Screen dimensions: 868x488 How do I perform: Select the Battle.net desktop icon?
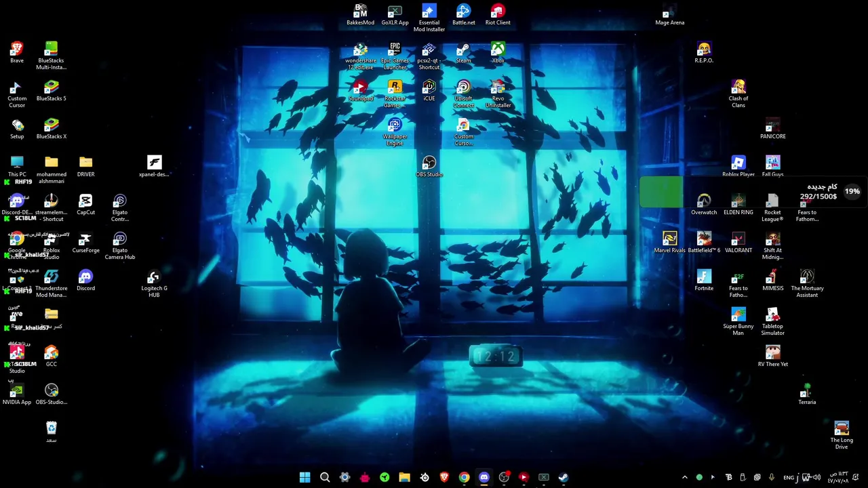(x=464, y=15)
